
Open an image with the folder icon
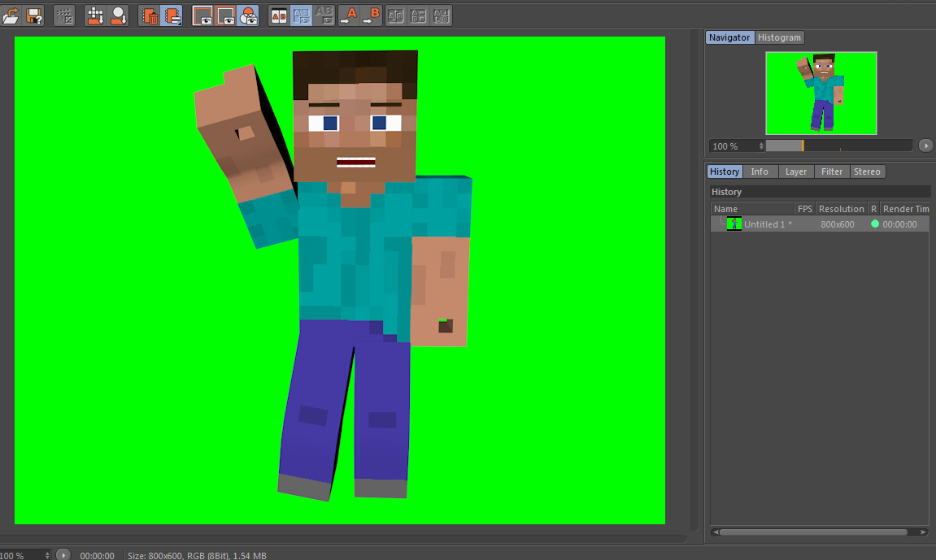11,15
